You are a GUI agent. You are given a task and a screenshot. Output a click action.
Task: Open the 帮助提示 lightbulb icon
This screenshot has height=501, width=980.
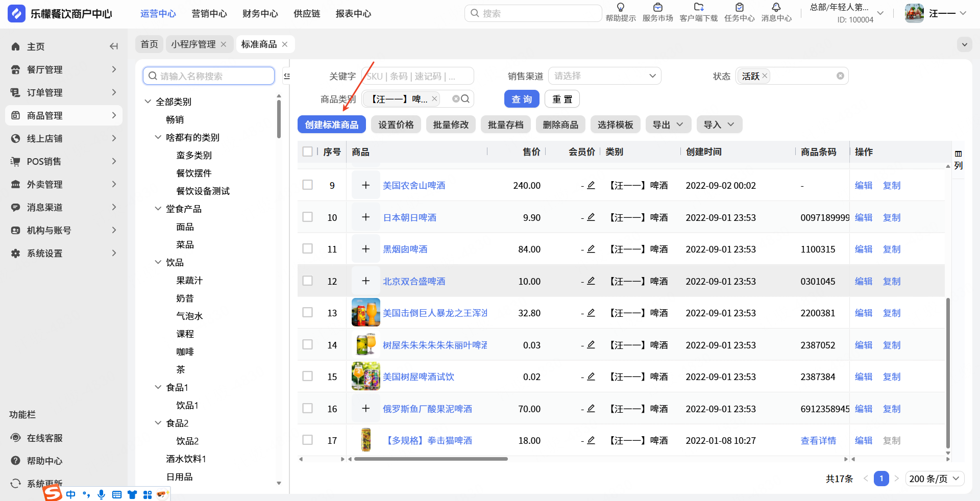tap(620, 8)
